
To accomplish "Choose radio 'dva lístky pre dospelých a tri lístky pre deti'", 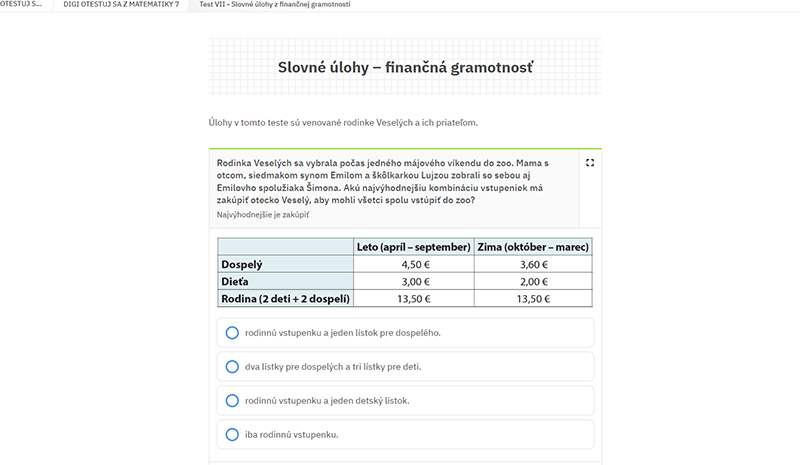I will pos(232,366).
